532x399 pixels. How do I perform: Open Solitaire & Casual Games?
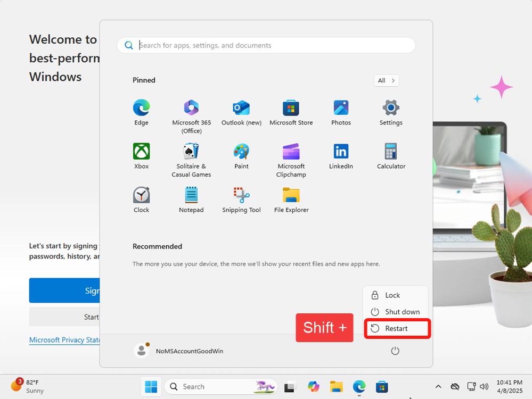[191, 160]
